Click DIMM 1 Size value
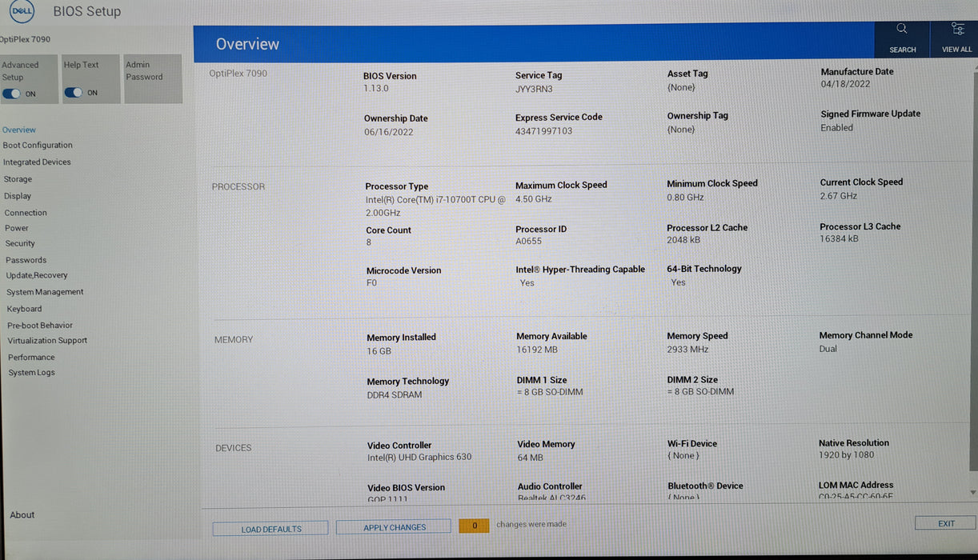Viewport: 978px width, 560px height. point(550,392)
